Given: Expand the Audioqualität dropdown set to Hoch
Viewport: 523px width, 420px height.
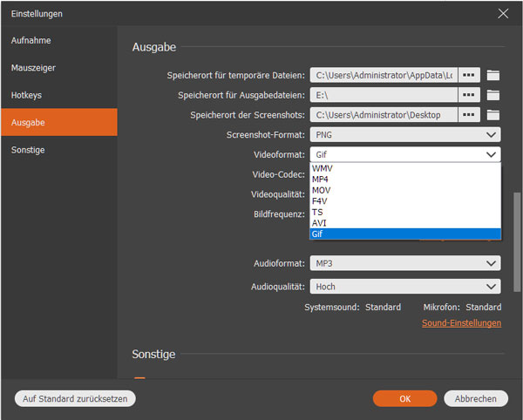Looking at the screenshot, I should coord(405,287).
